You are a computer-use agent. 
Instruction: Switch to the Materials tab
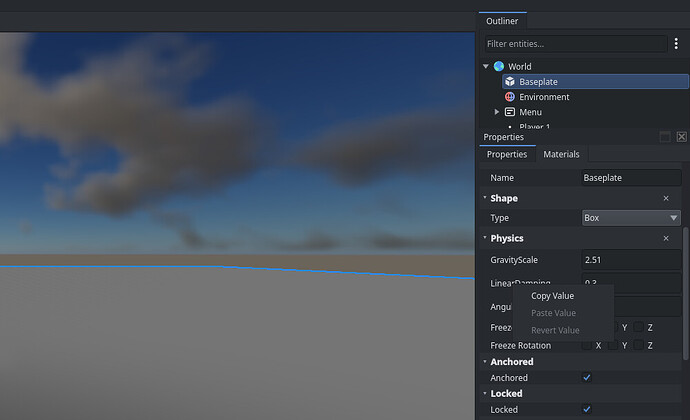pos(561,154)
